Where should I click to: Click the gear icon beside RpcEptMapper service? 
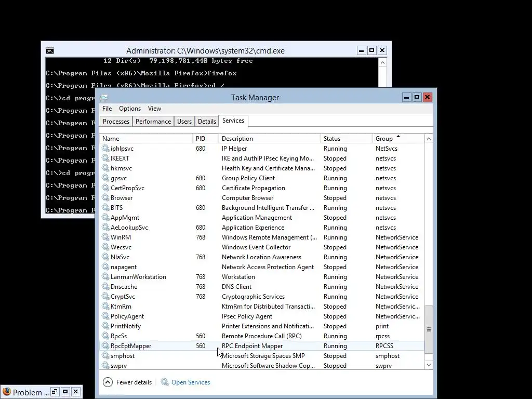105,345
